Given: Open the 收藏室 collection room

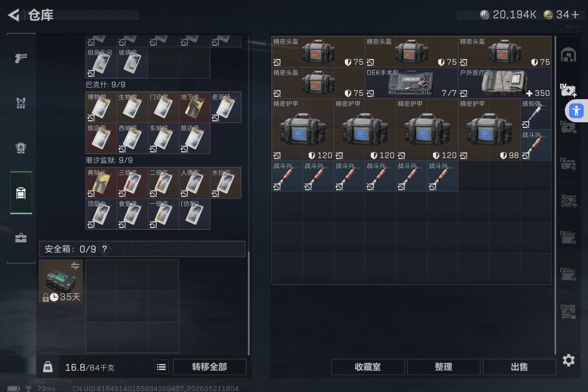Looking at the screenshot, I should click(x=368, y=367).
